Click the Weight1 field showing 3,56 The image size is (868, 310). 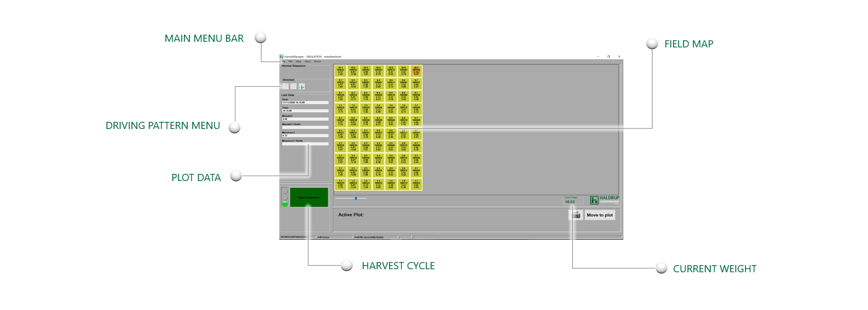(305, 119)
